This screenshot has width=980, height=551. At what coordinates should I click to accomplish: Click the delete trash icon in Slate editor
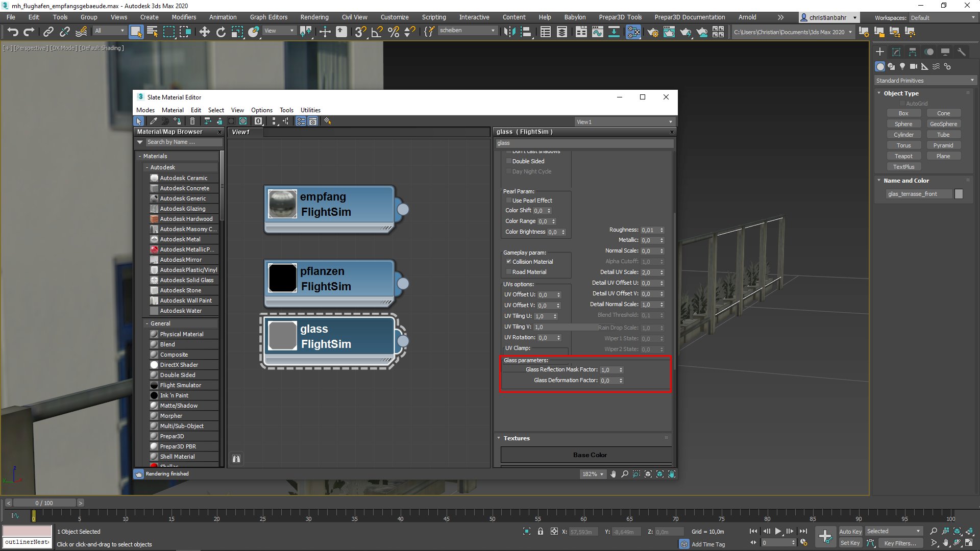point(192,121)
